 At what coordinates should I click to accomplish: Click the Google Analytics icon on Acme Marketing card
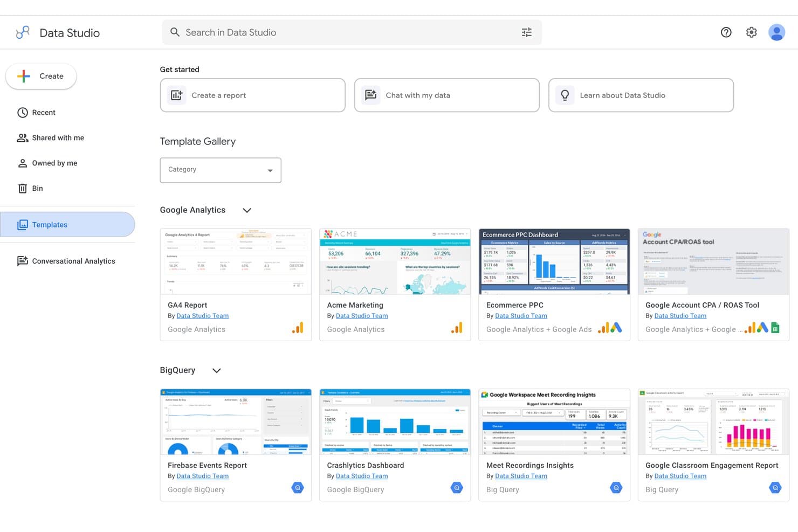[x=457, y=328]
